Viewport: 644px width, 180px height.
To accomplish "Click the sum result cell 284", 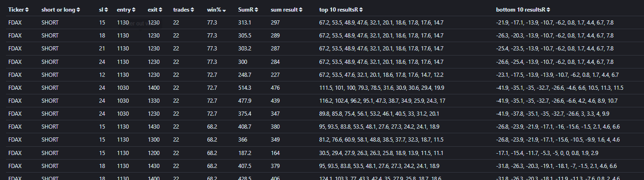I will point(275,62).
